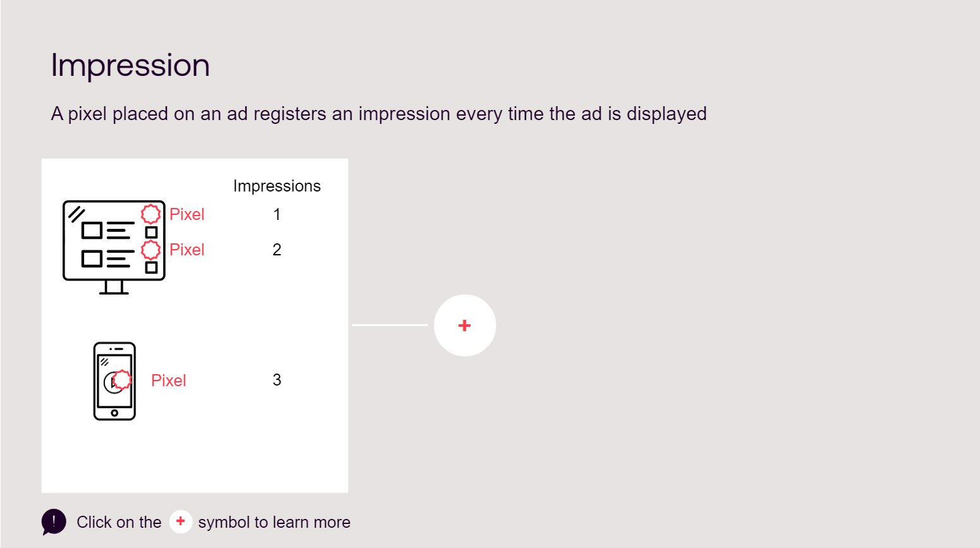
Task: Click the smartphone home button
Action: [114, 413]
